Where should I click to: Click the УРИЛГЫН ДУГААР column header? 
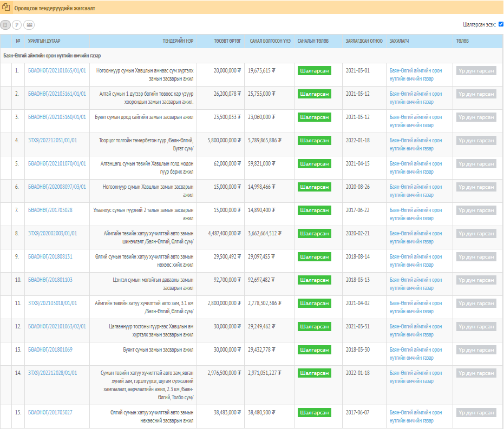coord(44,41)
